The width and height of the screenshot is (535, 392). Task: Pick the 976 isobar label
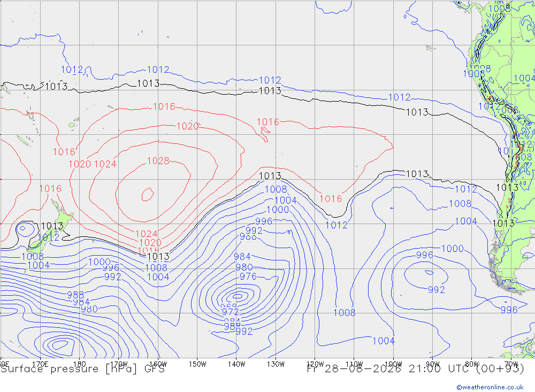click(248, 276)
